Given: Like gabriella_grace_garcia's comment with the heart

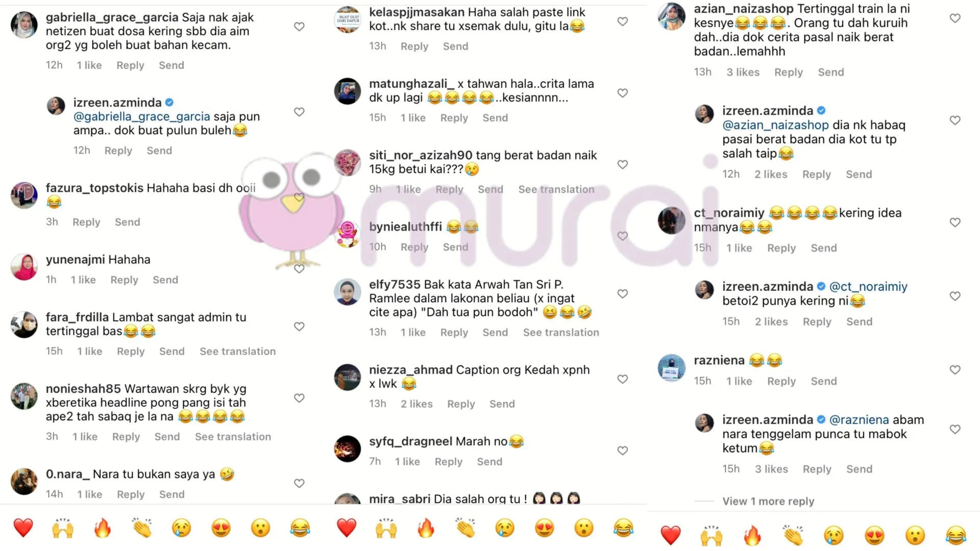Looking at the screenshot, I should 299,27.
